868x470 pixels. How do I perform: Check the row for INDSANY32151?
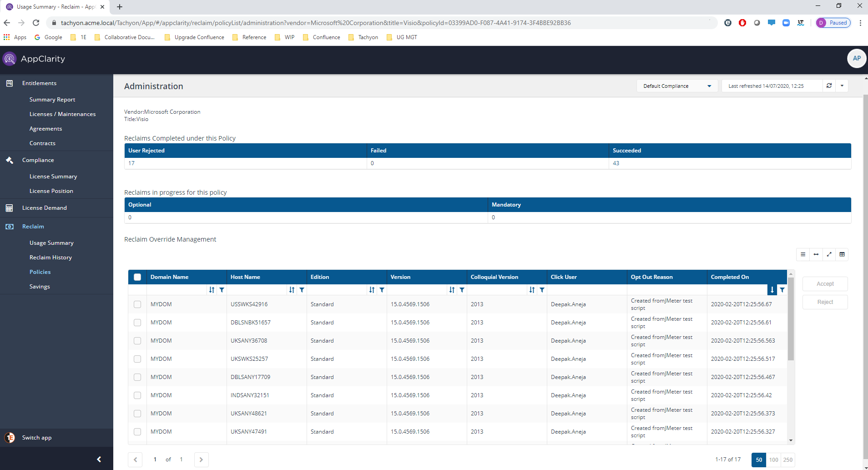click(137, 395)
